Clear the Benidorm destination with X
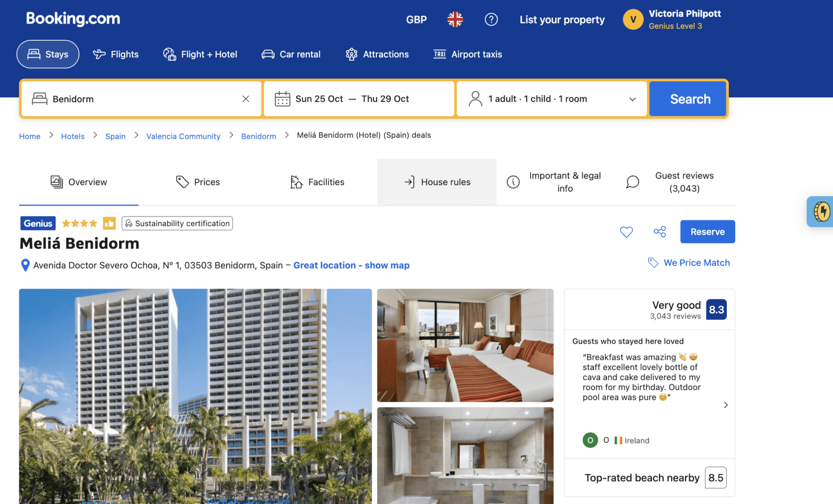833x504 pixels. coord(246,99)
